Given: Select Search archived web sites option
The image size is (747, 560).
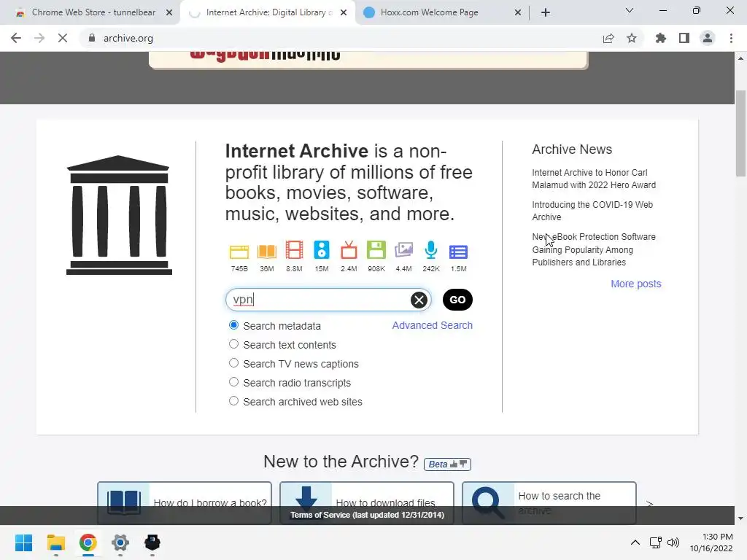Looking at the screenshot, I should 233,401.
